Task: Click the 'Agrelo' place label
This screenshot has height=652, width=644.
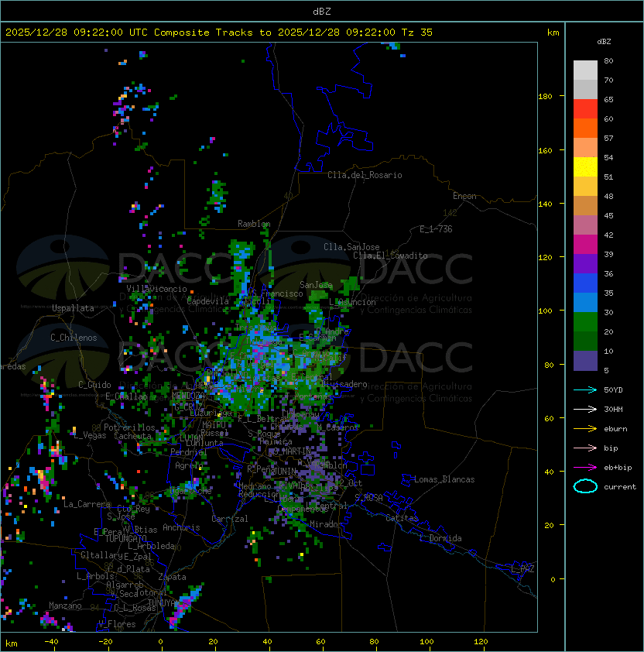Action: pos(189,465)
